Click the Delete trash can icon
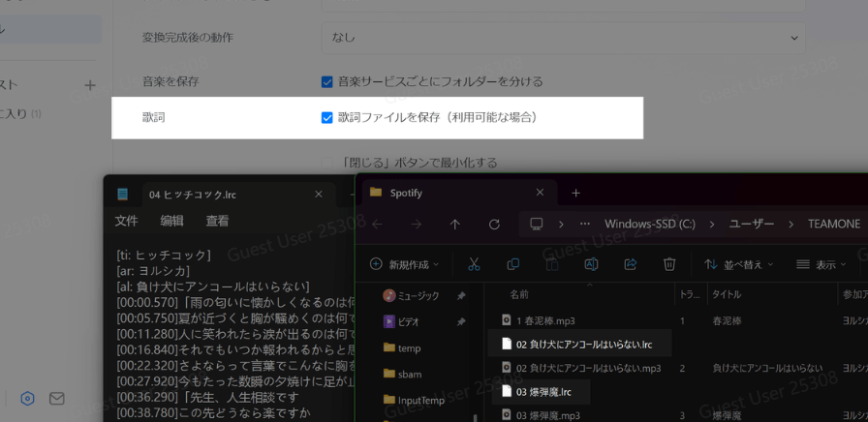 pos(669,264)
